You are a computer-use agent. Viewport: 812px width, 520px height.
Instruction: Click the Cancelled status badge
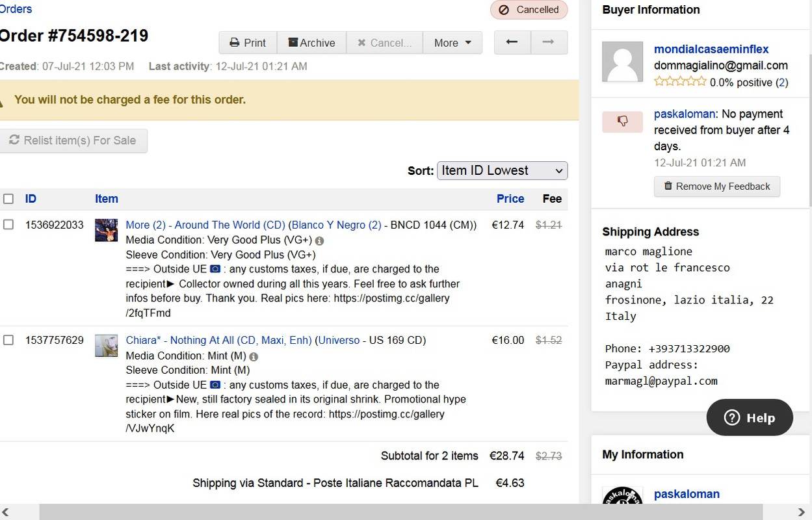pyautogui.click(x=529, y=10)
